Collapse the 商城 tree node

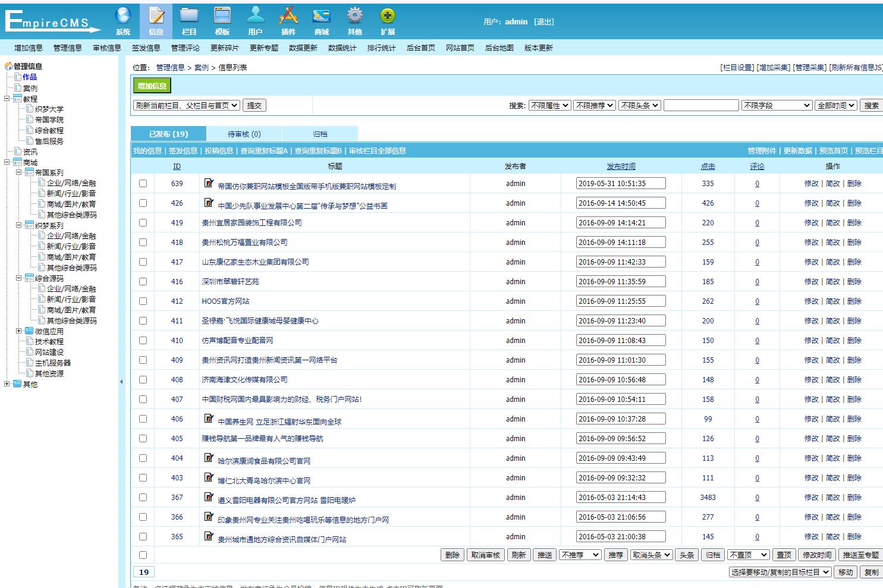(7, 162)
